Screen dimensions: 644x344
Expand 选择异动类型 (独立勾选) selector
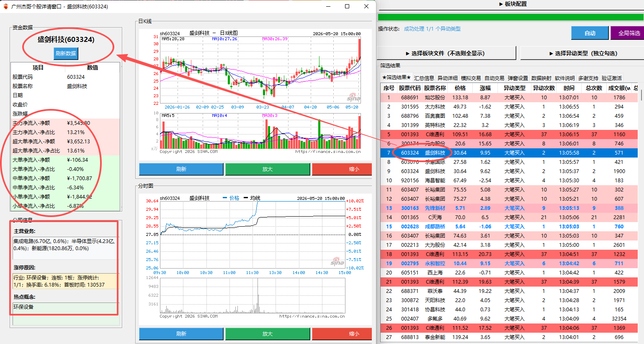(x=583, y=53)
